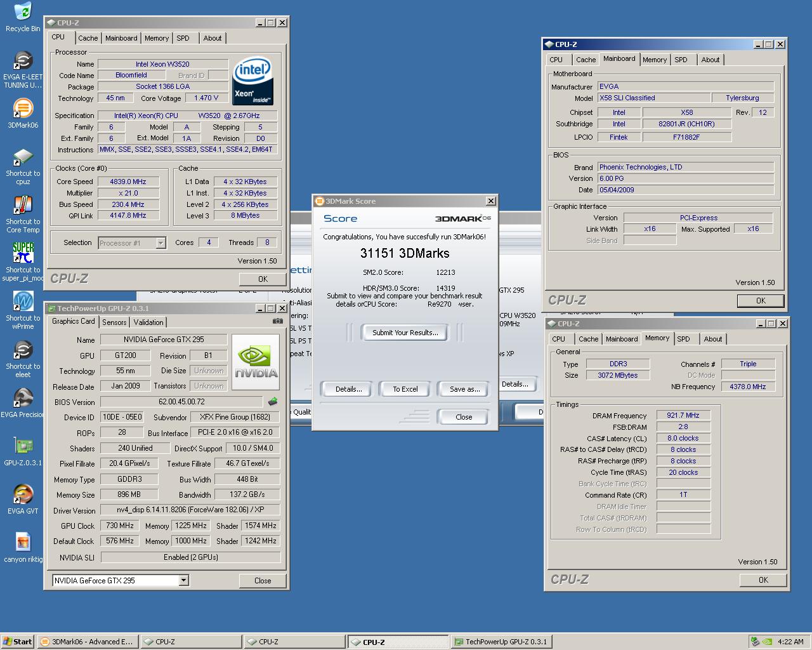
Task: Click OK in top-left CPU-Z CPU window
Action: click(x=263, y=279)
